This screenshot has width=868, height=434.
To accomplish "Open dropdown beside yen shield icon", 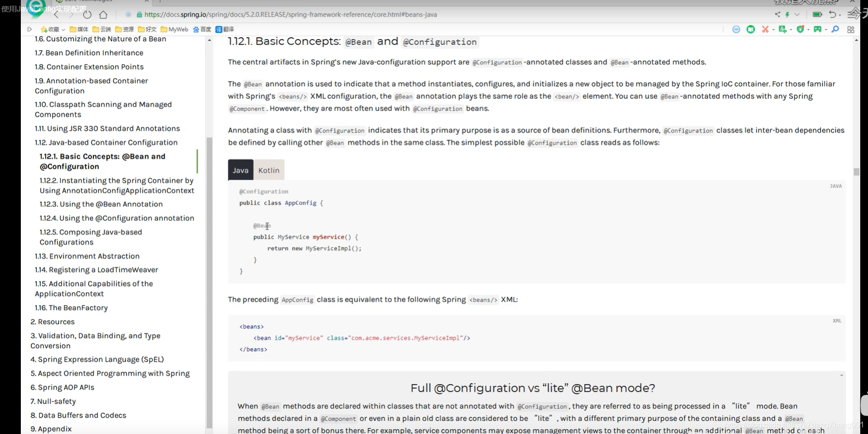I will pyautogui.click(x=808, y=30).
